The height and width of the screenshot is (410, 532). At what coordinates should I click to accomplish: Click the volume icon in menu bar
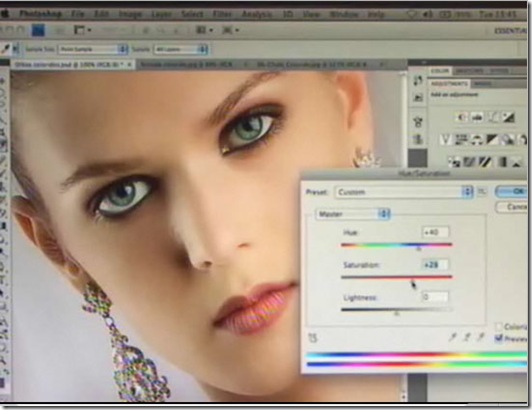(x=429, y=15)
